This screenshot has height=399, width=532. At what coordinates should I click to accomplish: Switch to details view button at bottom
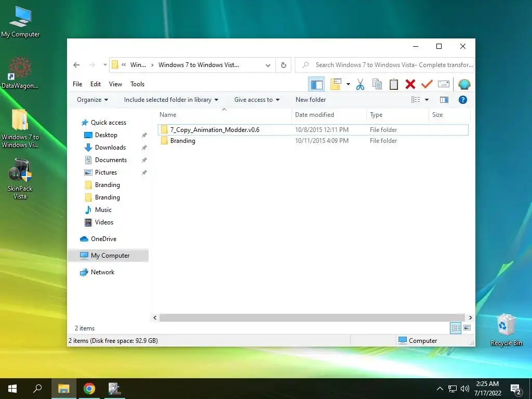pos(456,328)
